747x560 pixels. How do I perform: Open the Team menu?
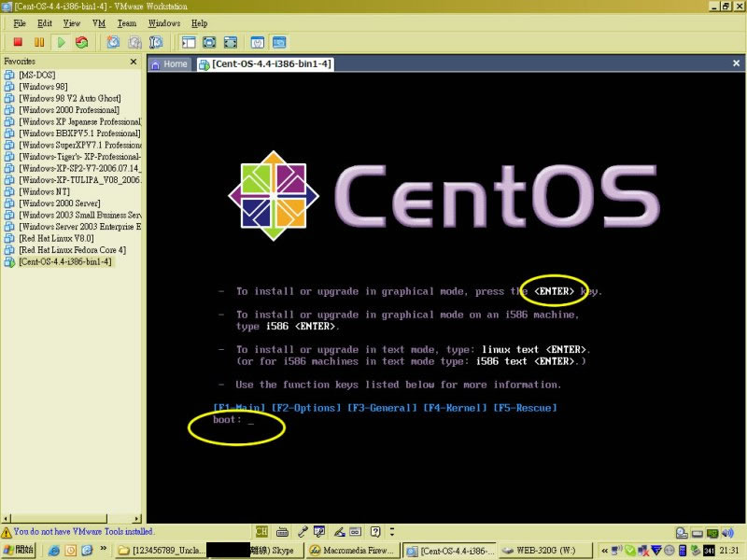pos(127,22)
